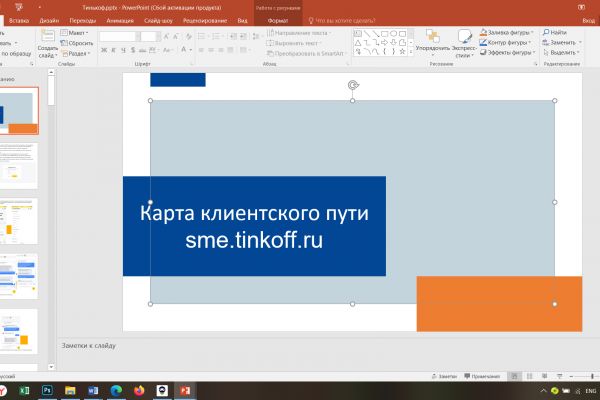Decrease the list indent level
The height and width of the screenshot is (400, 600).
(233, 36)
